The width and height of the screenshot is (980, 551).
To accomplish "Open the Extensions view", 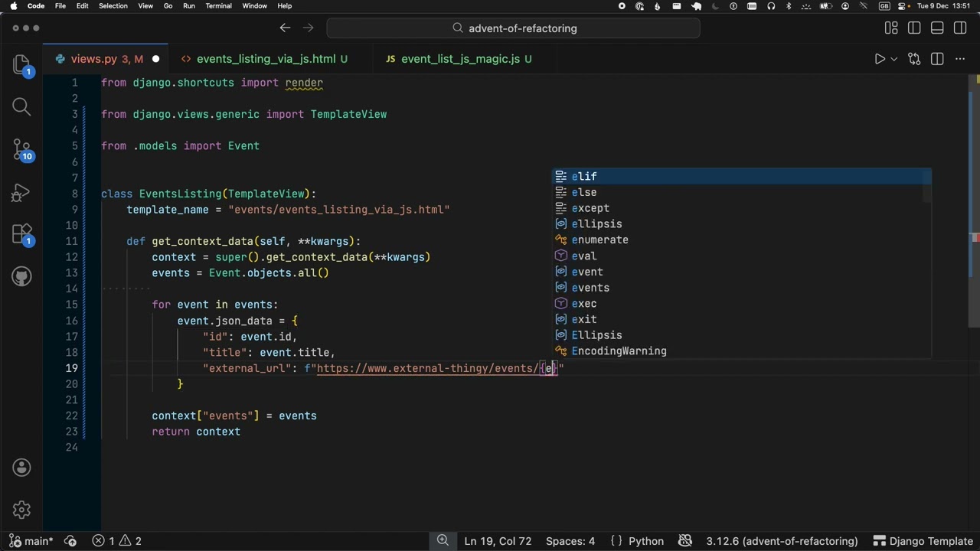I will tap(21, 234).
